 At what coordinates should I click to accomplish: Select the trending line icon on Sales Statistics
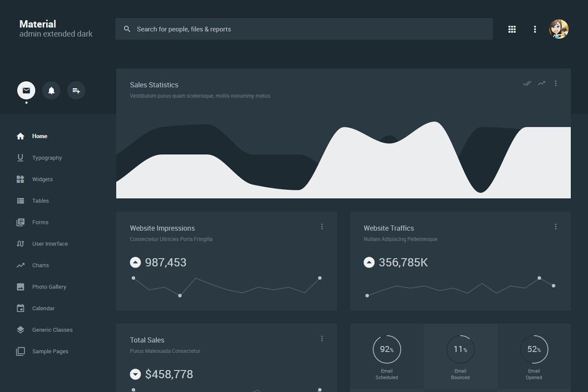[x=541, y=83]
